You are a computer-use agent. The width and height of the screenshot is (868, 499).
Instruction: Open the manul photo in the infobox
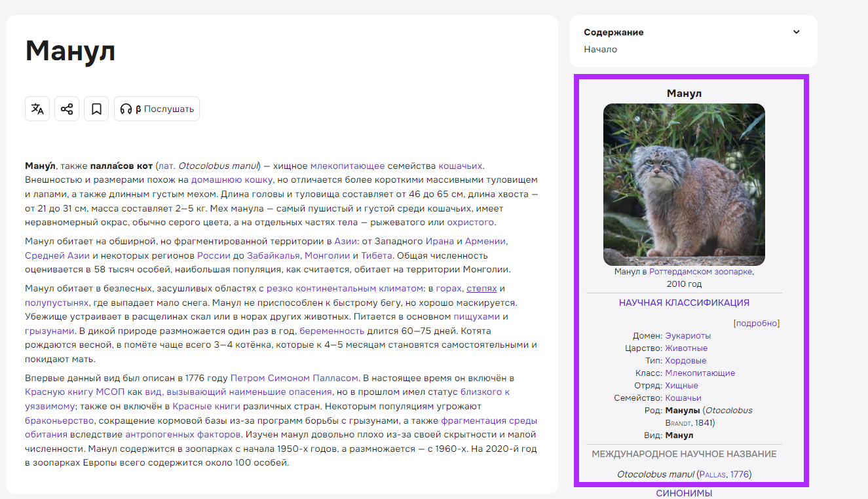tap(683, 184)
